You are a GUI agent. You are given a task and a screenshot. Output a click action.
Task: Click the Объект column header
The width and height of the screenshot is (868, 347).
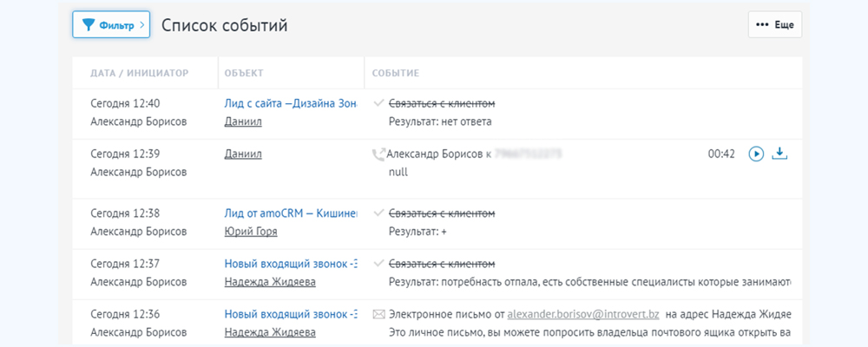tap(243, 73)
